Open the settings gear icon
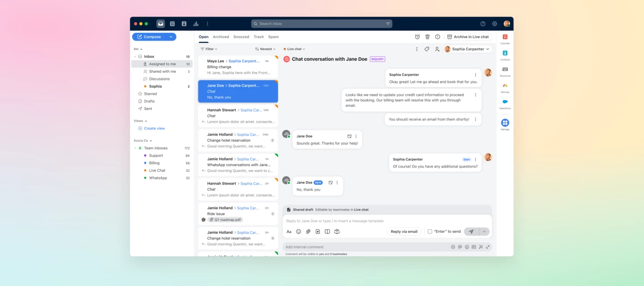 495,24
